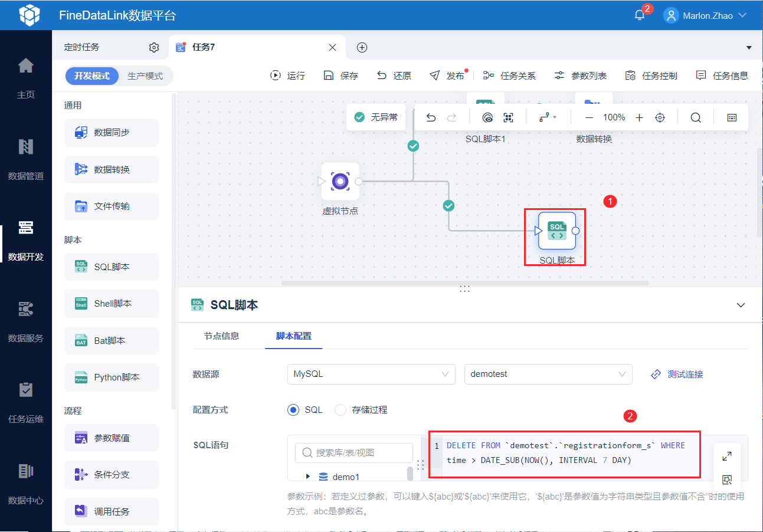This screenshot has height=532, width=763.
Task: Toggle the canvas eye preview icon
Action: pos(487,117)
